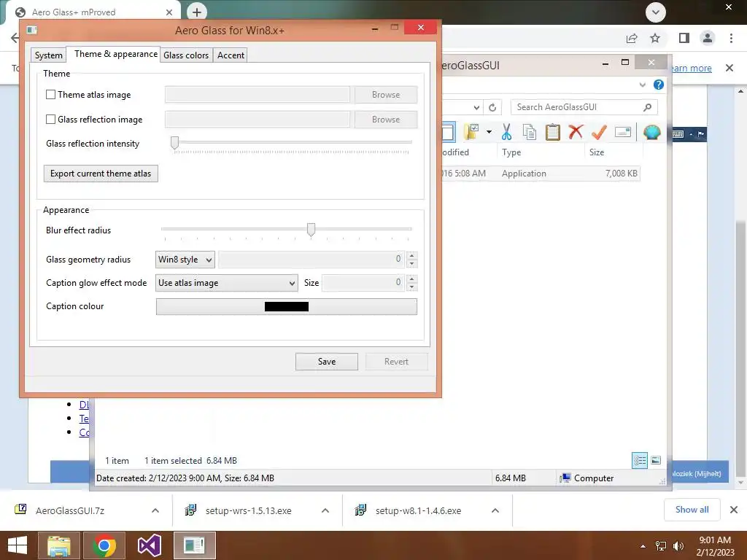
Task: Click the magnifier in Search AeroGlassGUI box
Action: (x=647, y=107)
